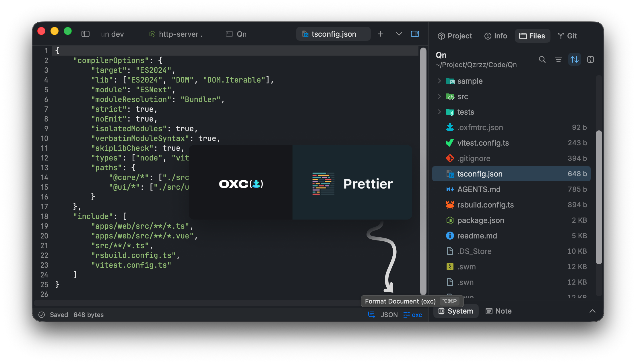The width and height of the screenshot is (636, 364).
Task: Click the "include" key in editor
Action: (93, 216)
